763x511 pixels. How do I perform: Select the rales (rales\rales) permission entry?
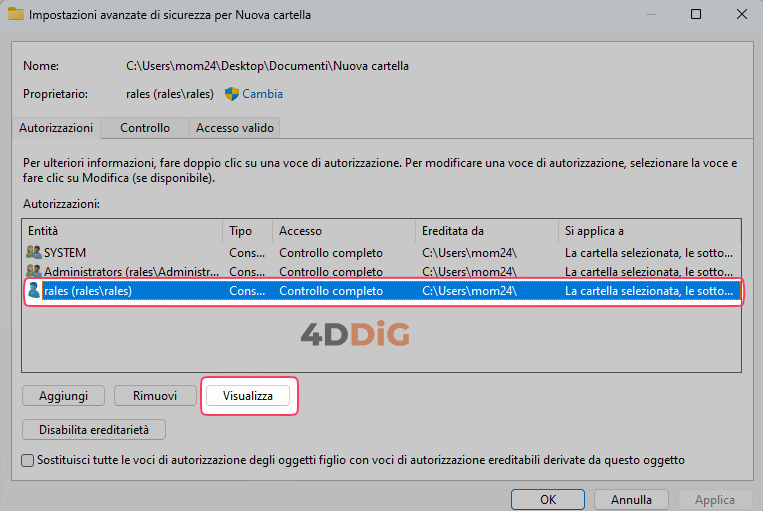point(382,291)
